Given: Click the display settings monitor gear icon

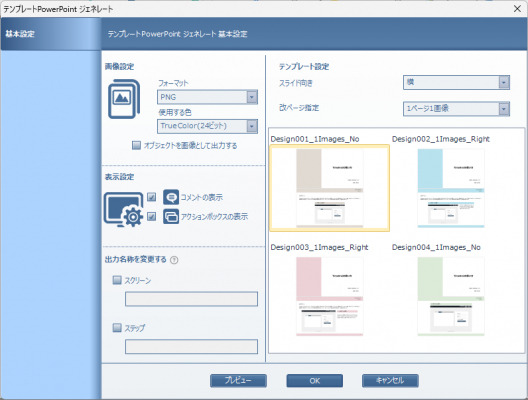Looking at the screenshot, I should click(x=124, y=209).
